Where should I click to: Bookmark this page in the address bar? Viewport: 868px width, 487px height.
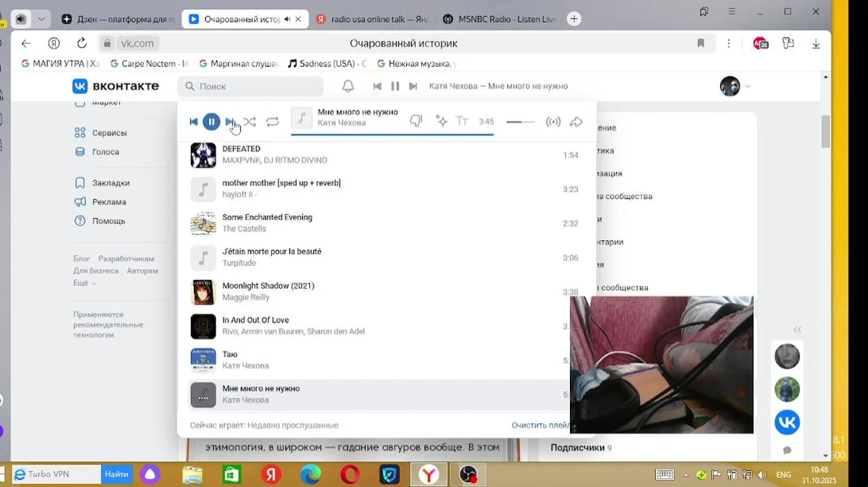tap(701, 43)
